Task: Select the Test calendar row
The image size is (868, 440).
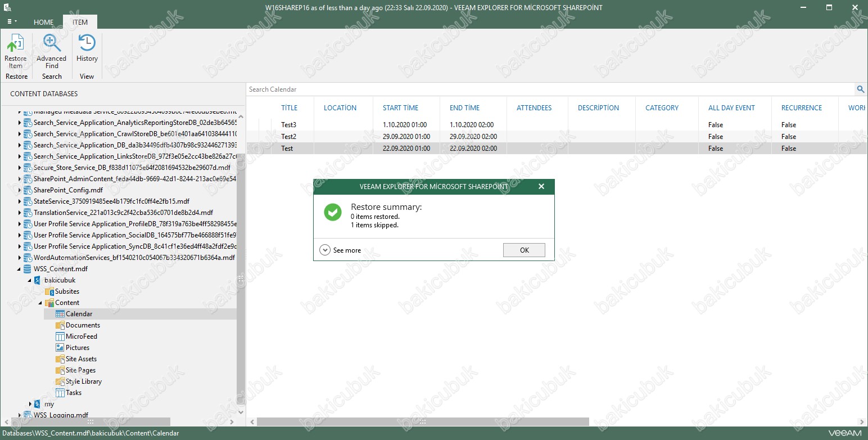Action: (x=557, y=149)
